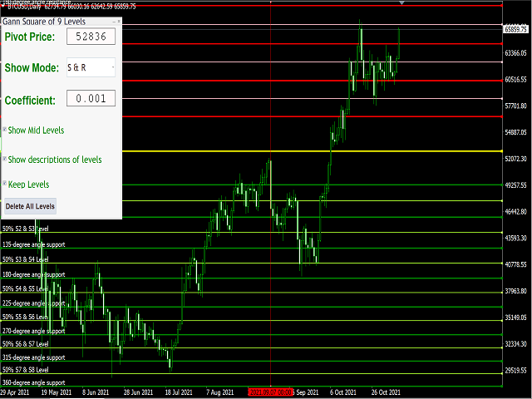Click the 50% S4 & S5 Level label

(x=27, y=288)
